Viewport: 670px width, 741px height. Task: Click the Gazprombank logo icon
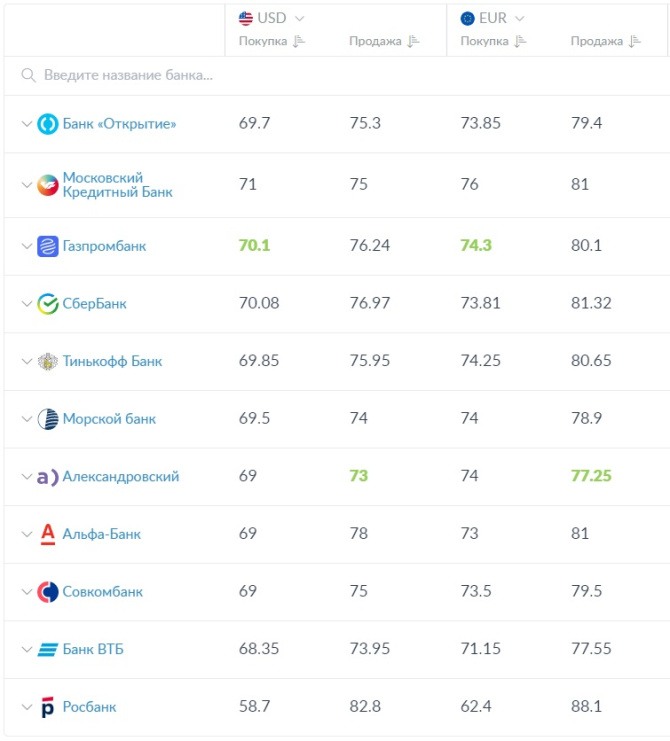pos(48,246)
